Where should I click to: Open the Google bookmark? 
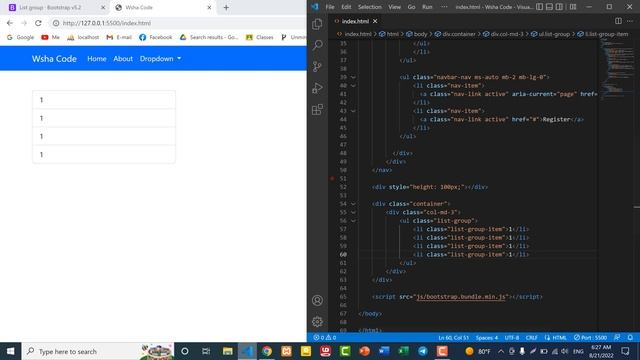click(20, 37)
